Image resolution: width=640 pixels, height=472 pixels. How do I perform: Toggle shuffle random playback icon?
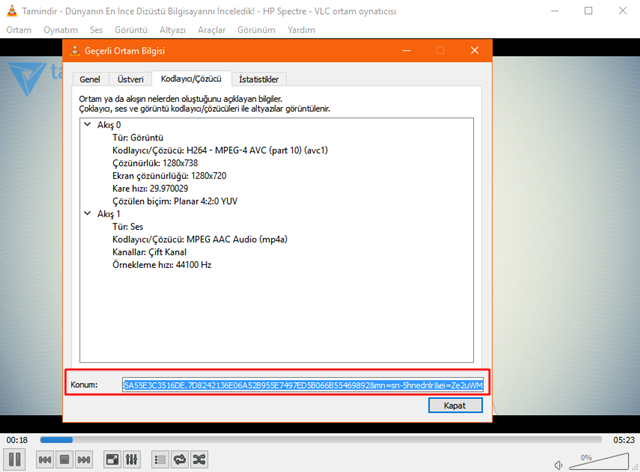click(x=199, y=460)
